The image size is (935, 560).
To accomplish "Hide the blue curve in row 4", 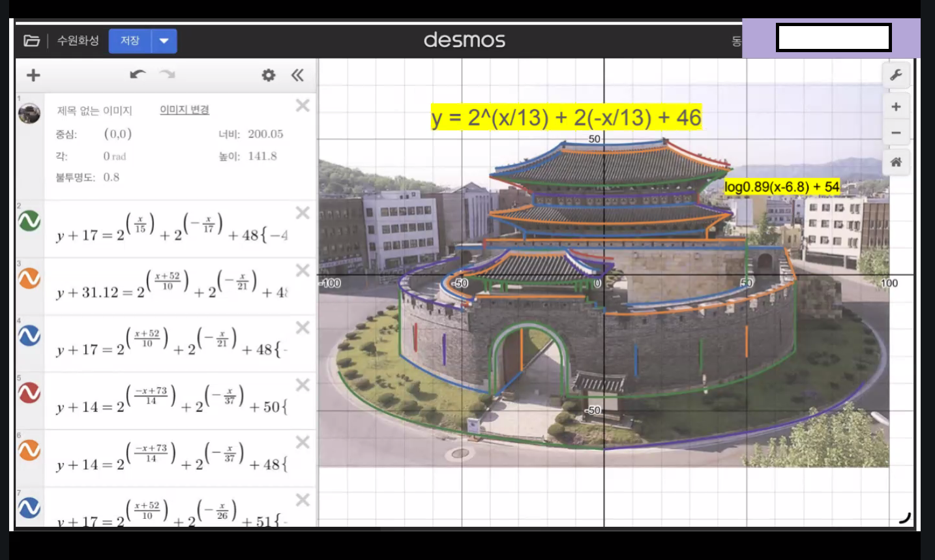I will [x=29, y=336].
